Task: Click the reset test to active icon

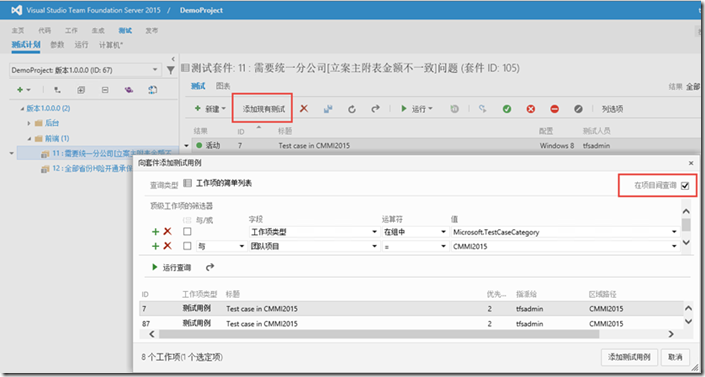Action: tap(455, 109)
